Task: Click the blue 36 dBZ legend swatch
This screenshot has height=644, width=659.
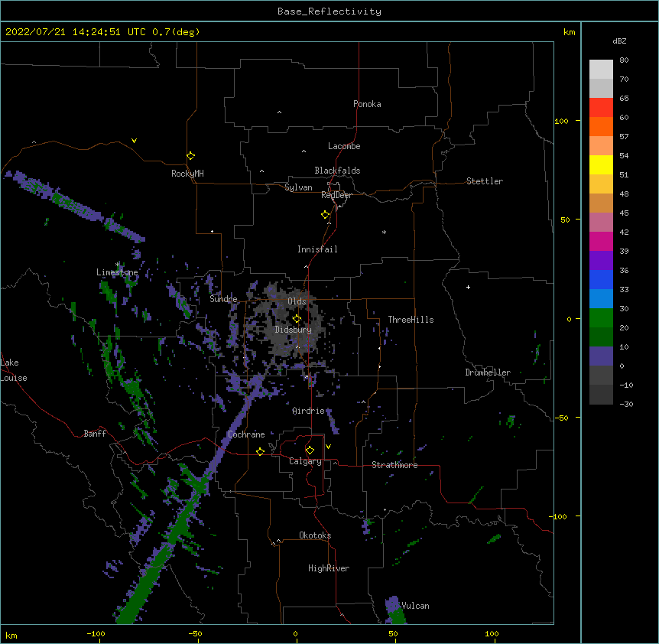Action: [601, 279]
